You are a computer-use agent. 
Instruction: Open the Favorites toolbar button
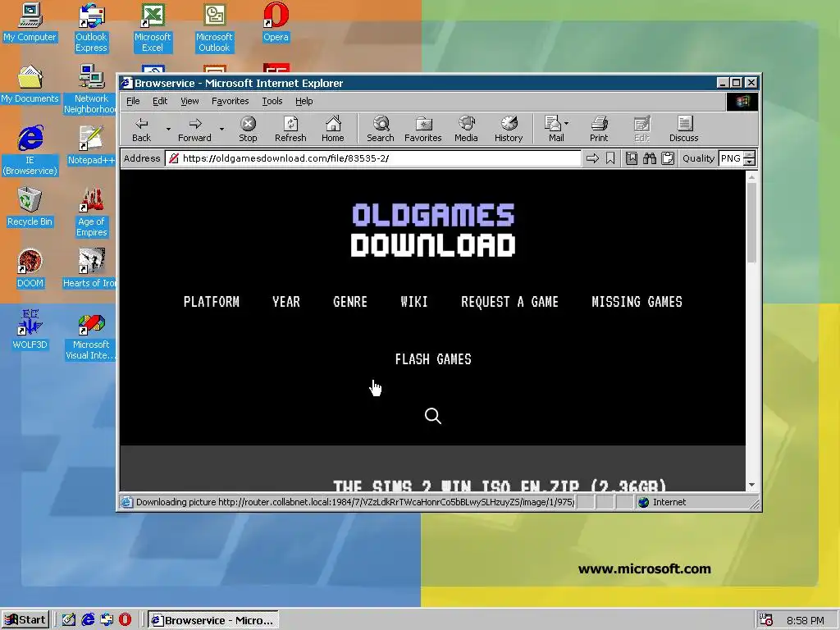(x=423, y=129)
